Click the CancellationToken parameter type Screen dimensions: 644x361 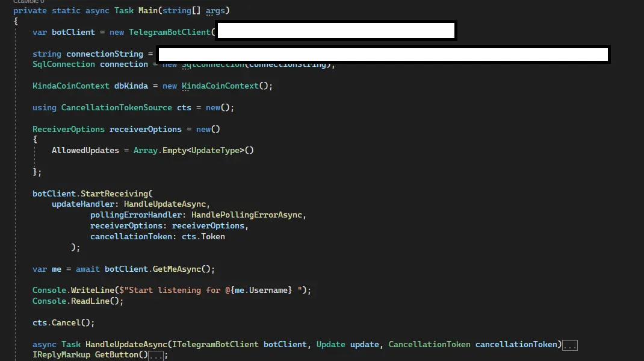[x=429, y=344]
